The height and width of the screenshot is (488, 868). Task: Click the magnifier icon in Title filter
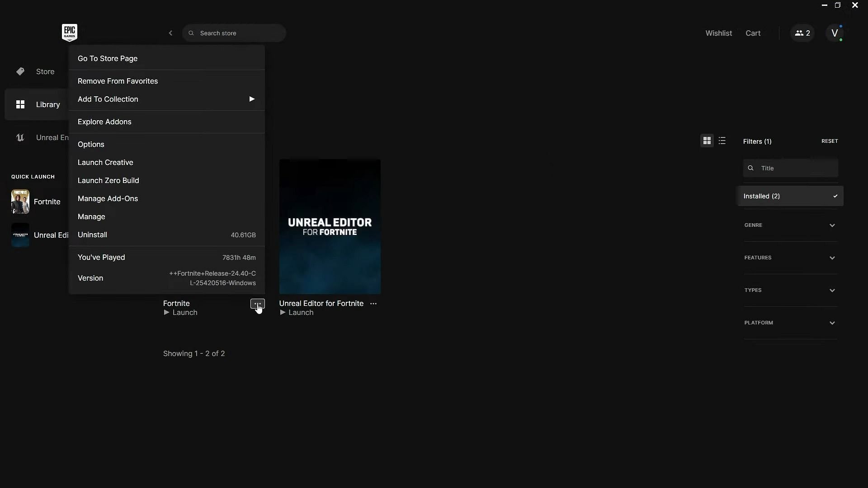pos(750,168)
